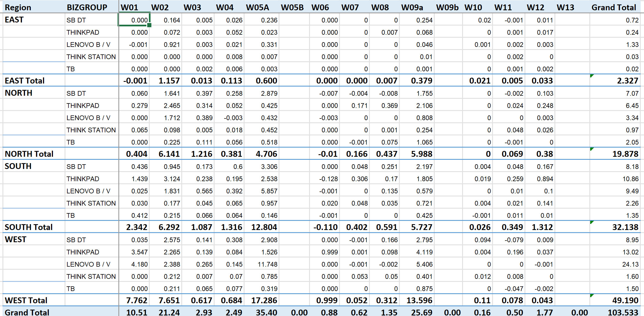Click the fill handle of the selected W01 cell

(149, 25)
